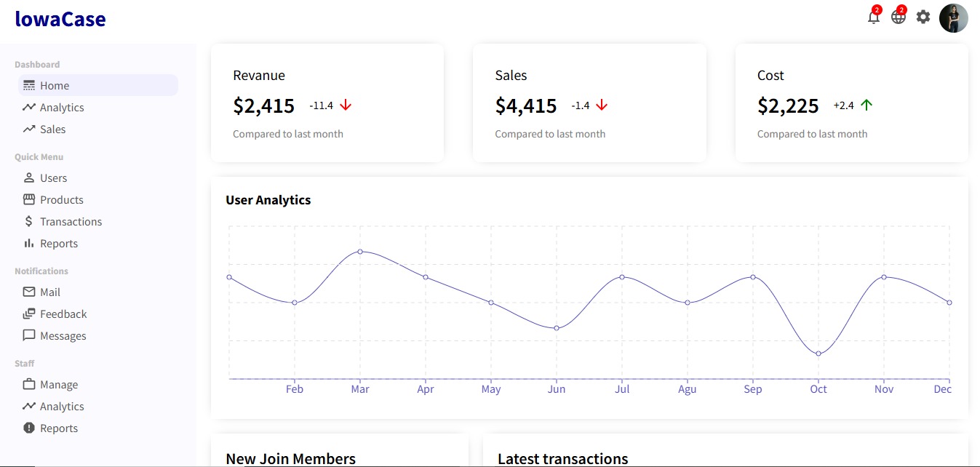Click the Messages chat bubble icon
Image resolution: width=980 pixels, height=467 pixels.
[29, 335]
